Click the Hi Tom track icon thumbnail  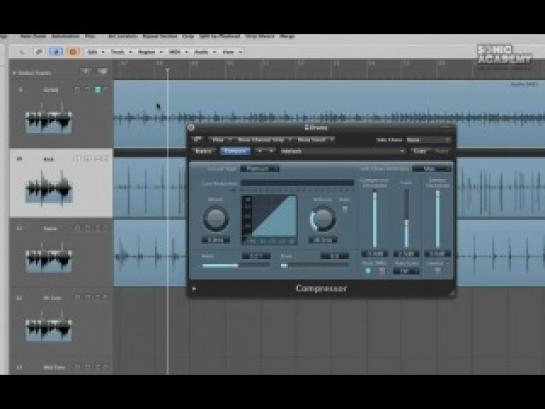click(x=49, y=327)
